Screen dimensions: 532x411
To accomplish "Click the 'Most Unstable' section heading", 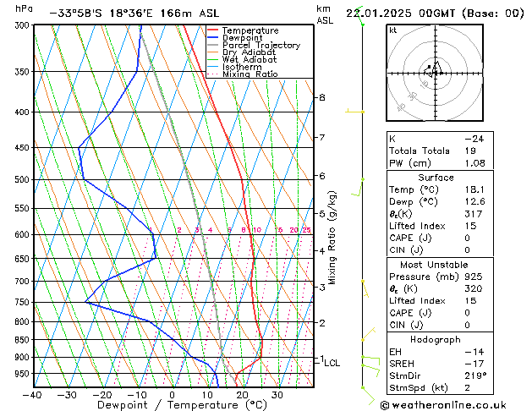I will tap(434, 265).
